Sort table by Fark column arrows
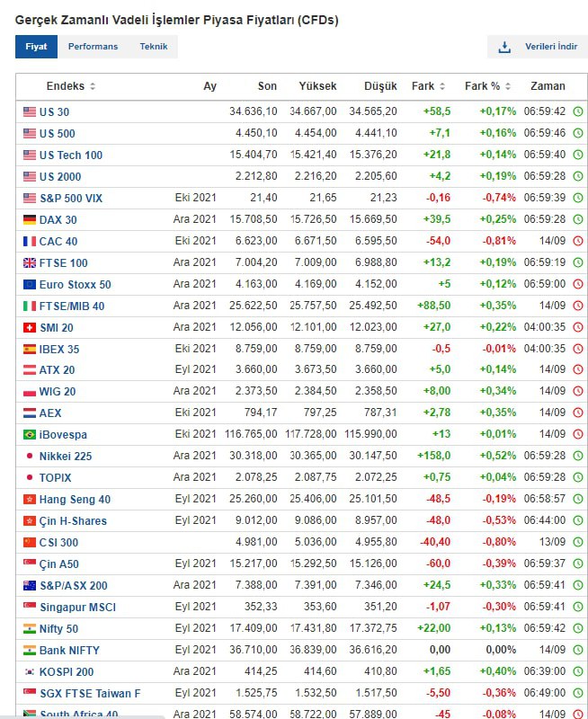The width and height of the screenshot is (588, 719). pos(442,86)
